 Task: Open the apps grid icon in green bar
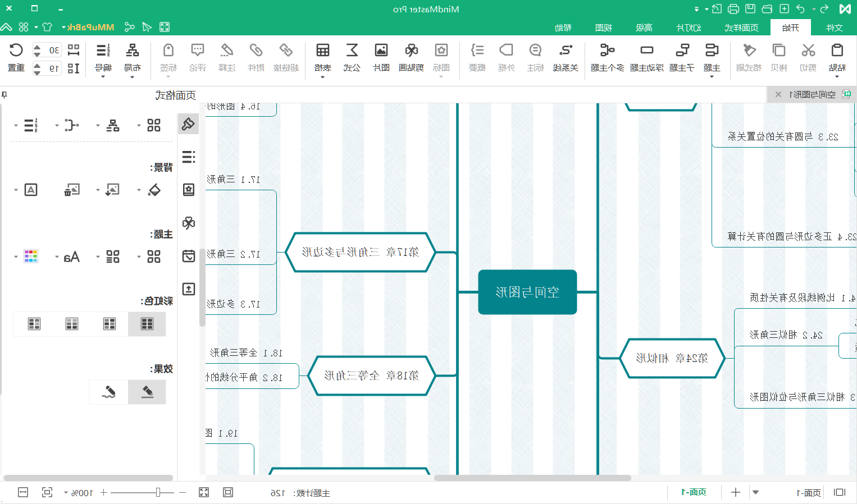tap(24, 27)
